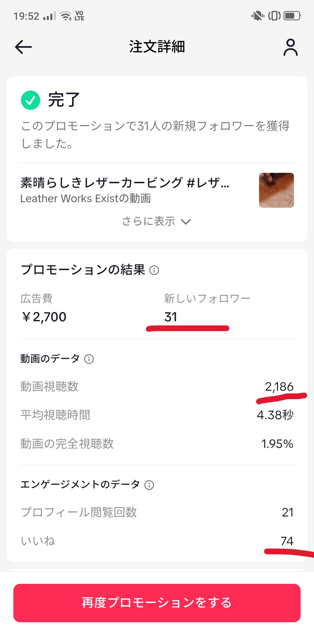Expand さらに表示 section
Image resolution: width=314 pixels, height=644 pixels.
point(149,221)
